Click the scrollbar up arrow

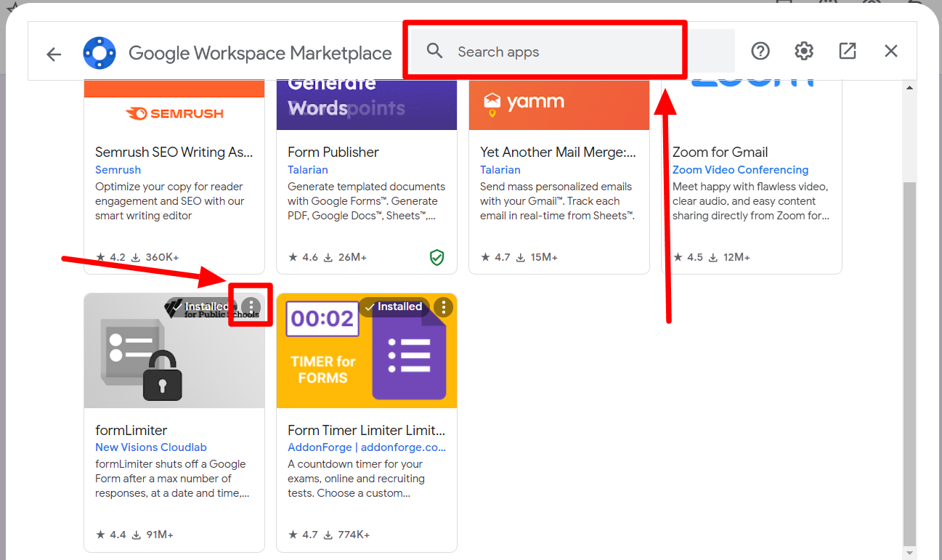(x=909, y=88)
